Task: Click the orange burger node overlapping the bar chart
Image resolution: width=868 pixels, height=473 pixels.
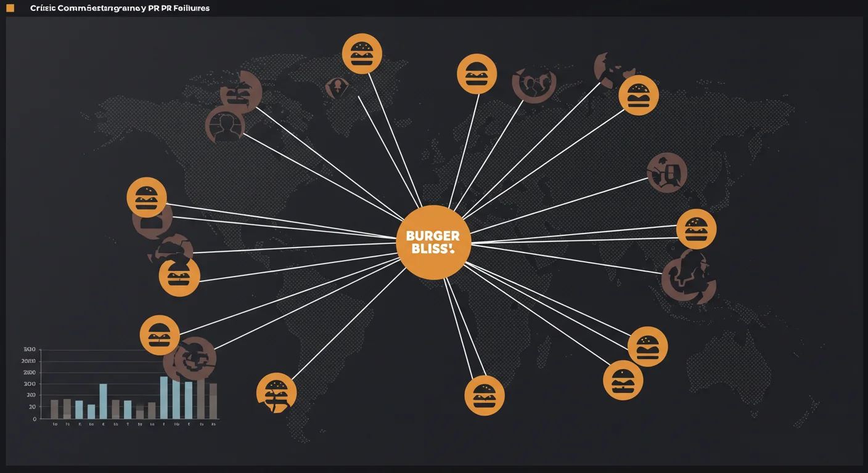Action: [160, 335]
